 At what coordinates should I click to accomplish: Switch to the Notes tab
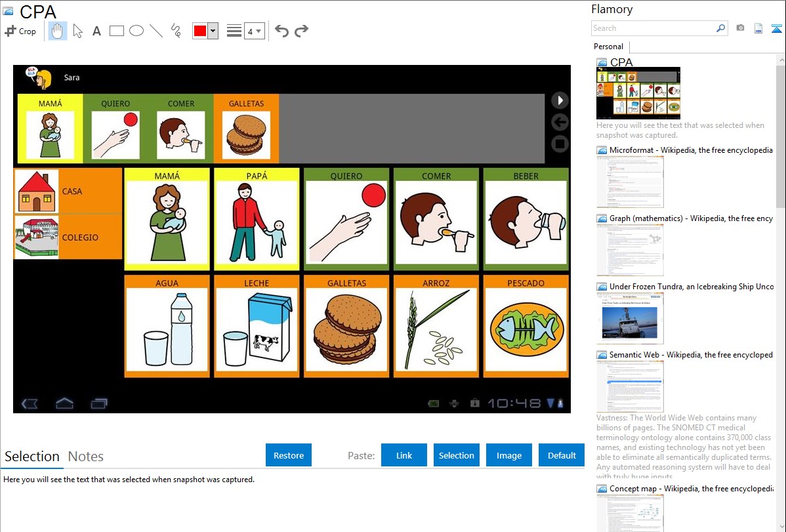[85, 457]
